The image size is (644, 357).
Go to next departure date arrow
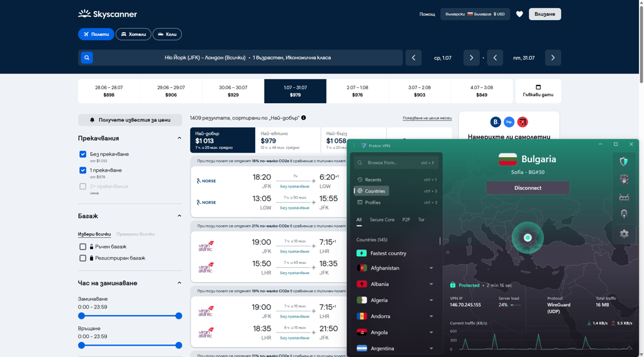click(472, 58)
